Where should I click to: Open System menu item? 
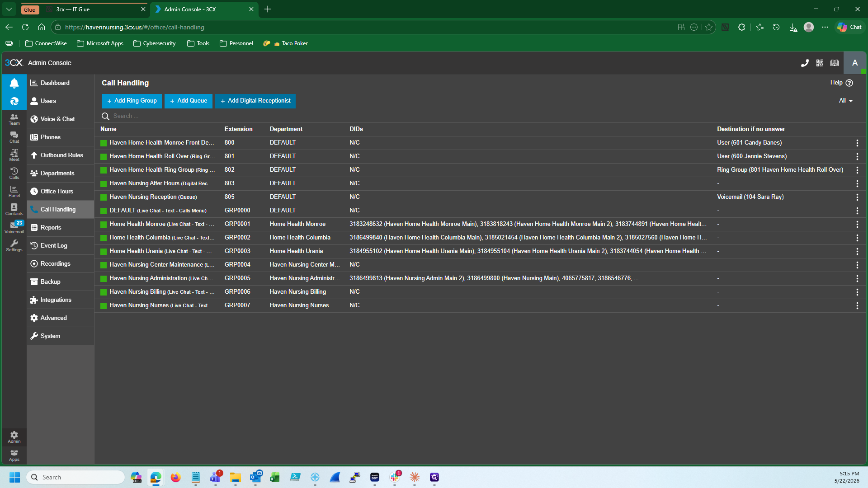click(61, 336)
